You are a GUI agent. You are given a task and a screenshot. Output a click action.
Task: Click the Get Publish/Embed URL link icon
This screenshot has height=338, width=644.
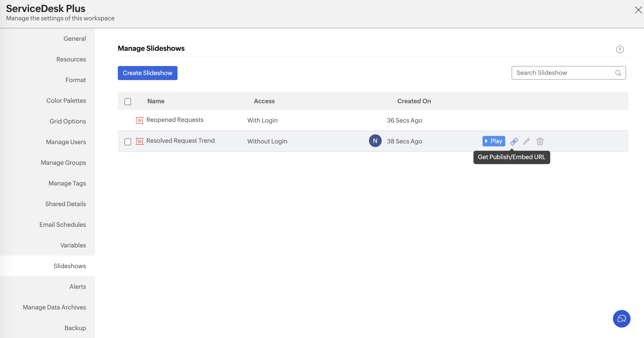point(514,142)
